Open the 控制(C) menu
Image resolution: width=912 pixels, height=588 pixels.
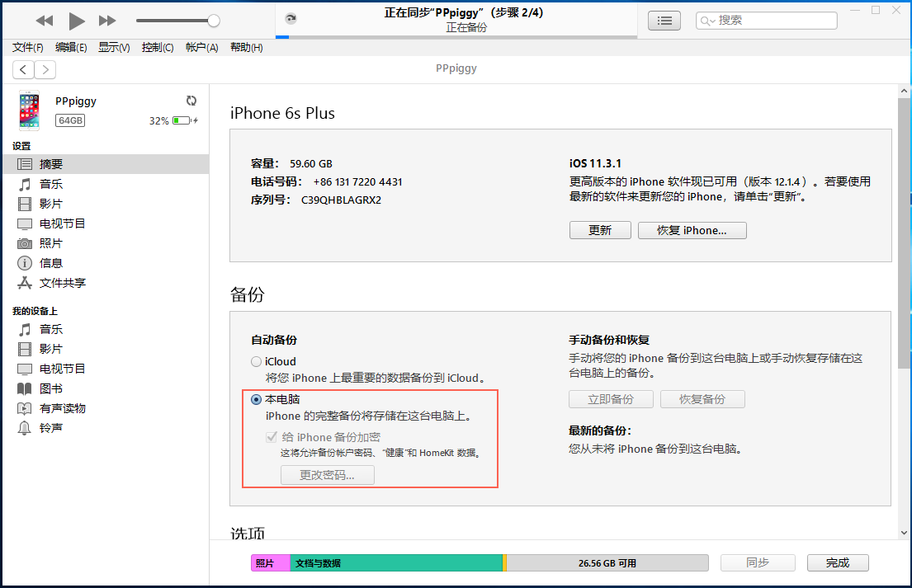coord(158,48)
